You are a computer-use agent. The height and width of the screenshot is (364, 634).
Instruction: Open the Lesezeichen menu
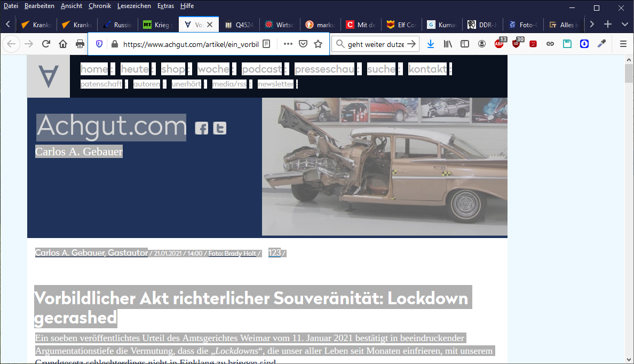[x=134, y=6]
